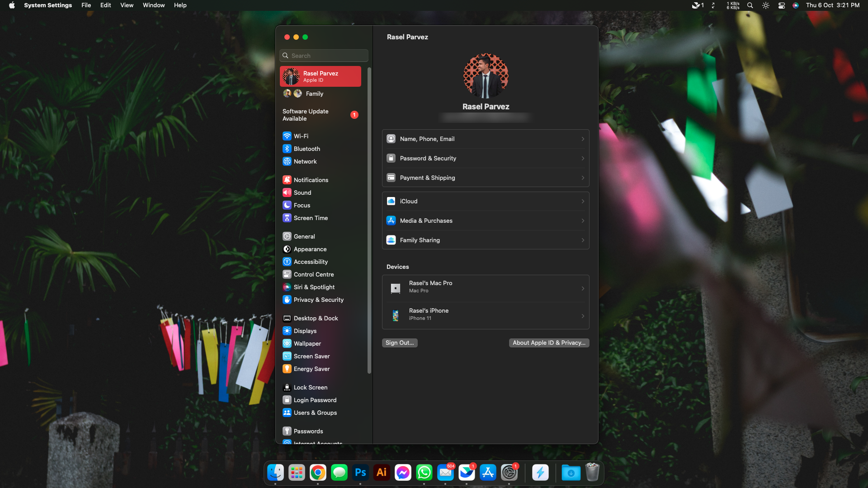Open the Edit menu
The image size is (868, 488).
tap(105, 5)
